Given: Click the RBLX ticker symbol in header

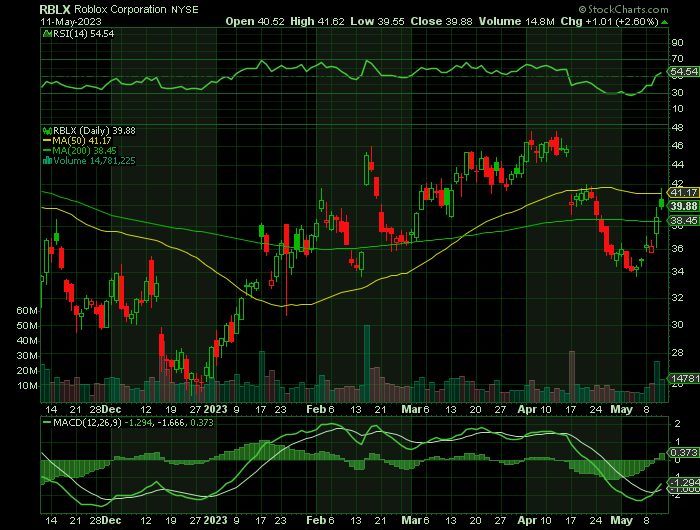Looking at the screenshot, I should pyautogui.click(x=55, y=9).
